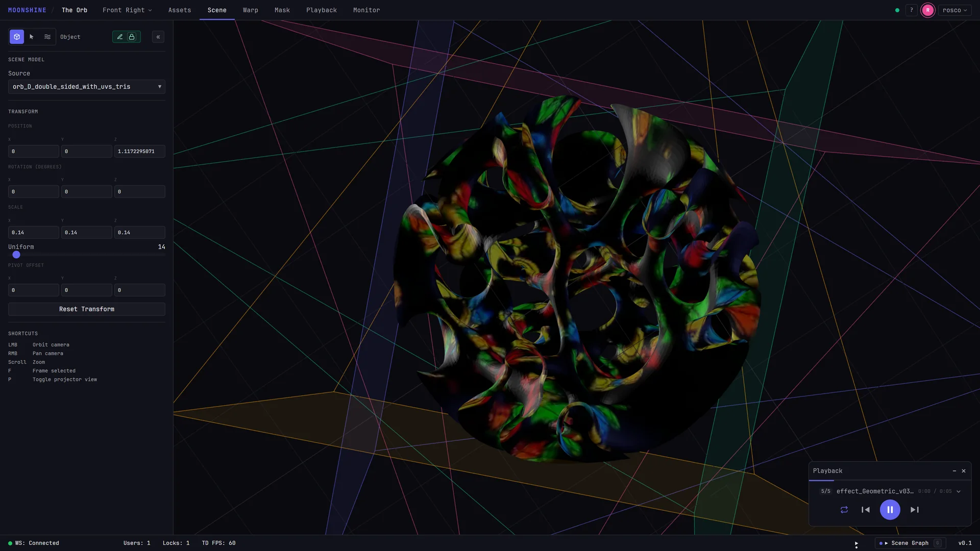Click the Frame selected shortcut text
Viewport: 980px width, 551px height.
pos(54,371)
